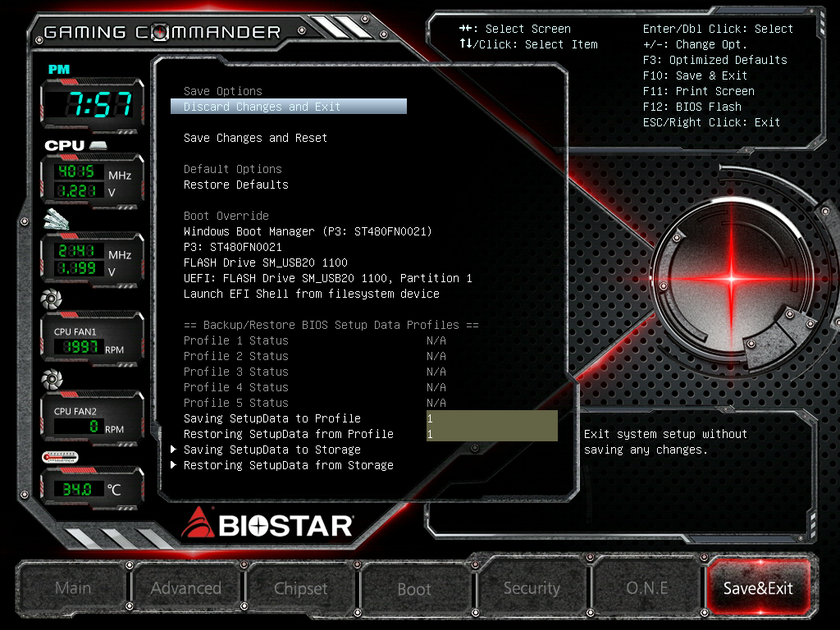Image resolution: width=840 pixels, height=630 pixels.
Task: Switch to the Advanced tab
Action: [x=186, y=588]
